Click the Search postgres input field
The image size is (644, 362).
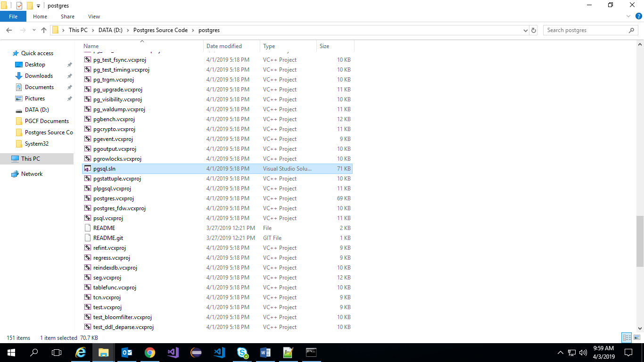585,30
